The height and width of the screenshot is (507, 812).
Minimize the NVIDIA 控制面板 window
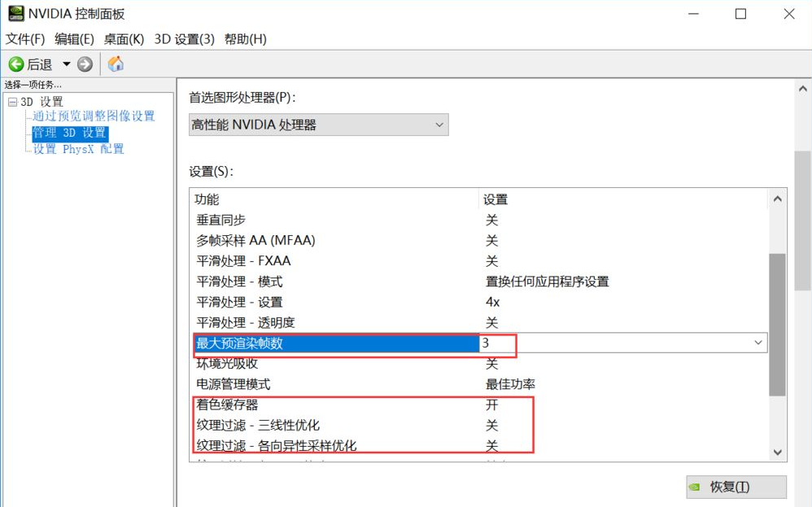tap(693, 14)
